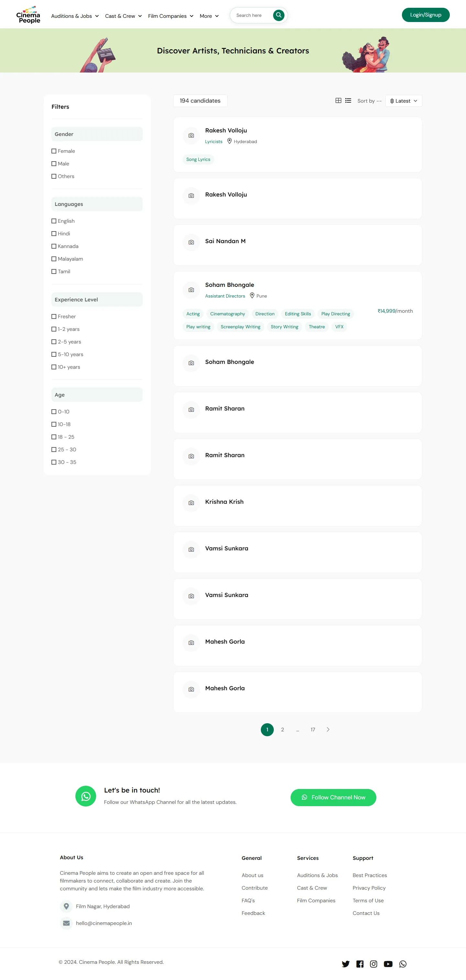466x980 pixels.
Task: Open Twitter page from footer
Action: click(345, 963)
